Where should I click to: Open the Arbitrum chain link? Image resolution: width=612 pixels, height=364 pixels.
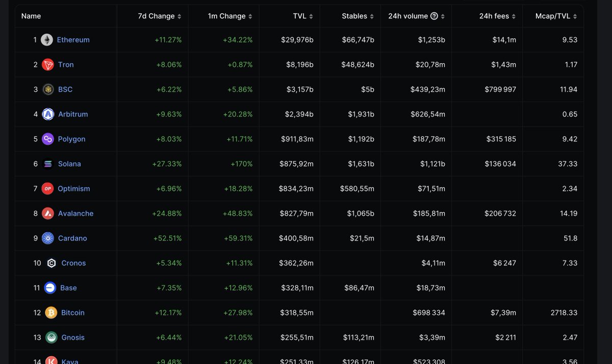pos(73,114)
